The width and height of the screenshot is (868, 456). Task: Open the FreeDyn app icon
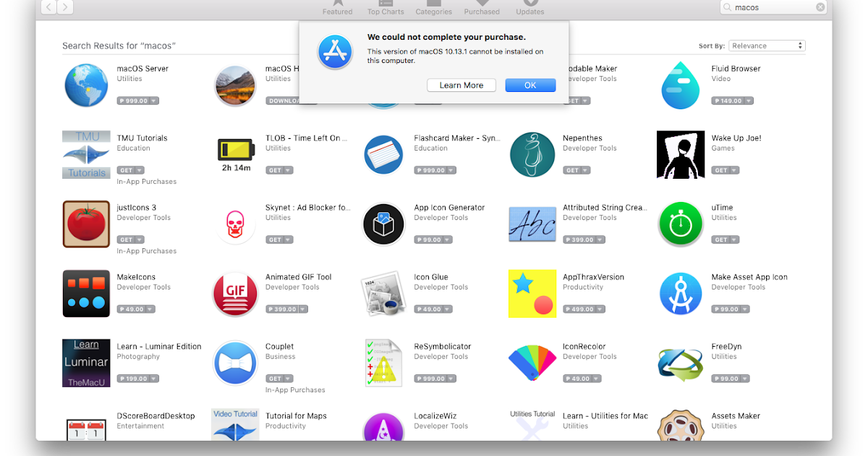[680, 363]
